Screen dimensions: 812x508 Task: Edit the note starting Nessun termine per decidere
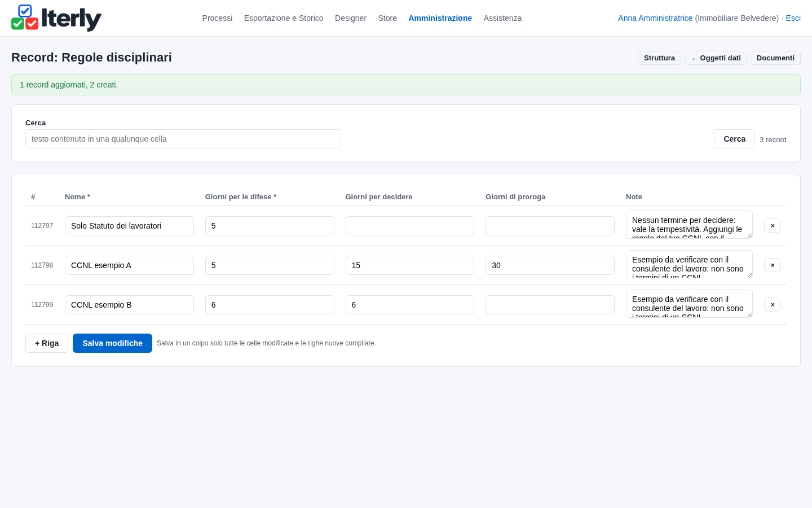coord(689,225)
